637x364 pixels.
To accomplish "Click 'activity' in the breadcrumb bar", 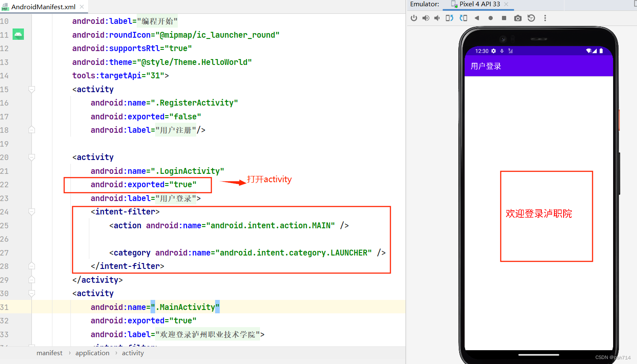I will (133, 353).
